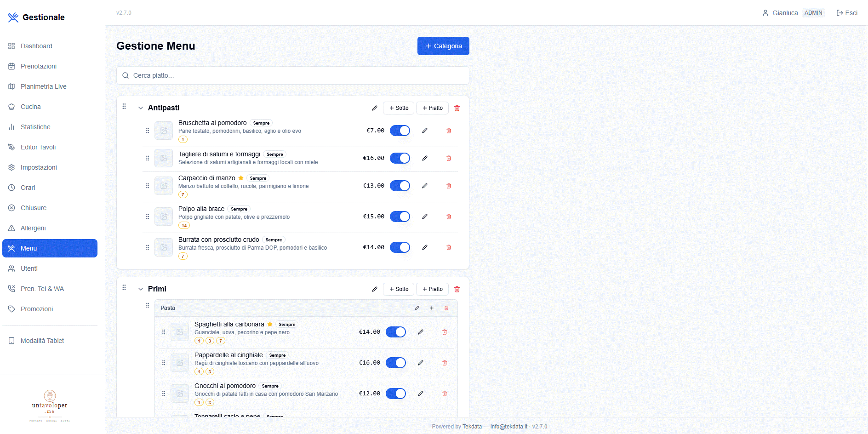Add a new Categoria
The image size is (868, 434).
(443, 46)
